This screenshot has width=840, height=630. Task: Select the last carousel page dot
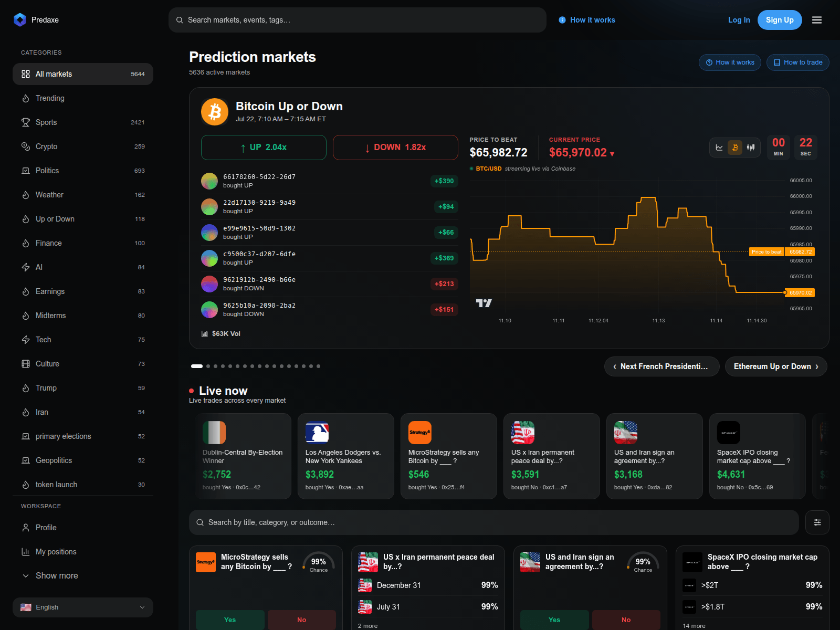pyautogui.click(x=318, y=366)
